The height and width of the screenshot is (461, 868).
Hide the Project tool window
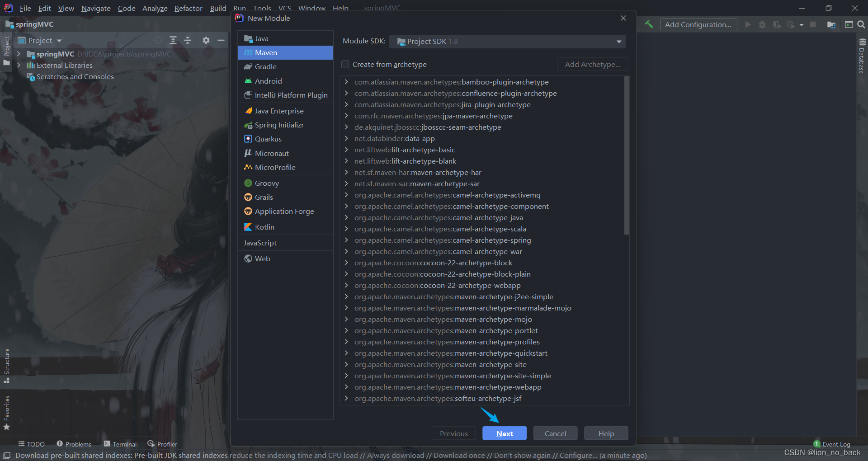pyautogui.click(x=221, y=40)
